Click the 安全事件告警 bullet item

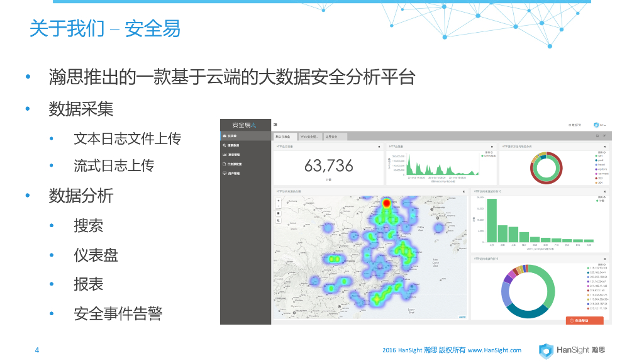[118, 314]
